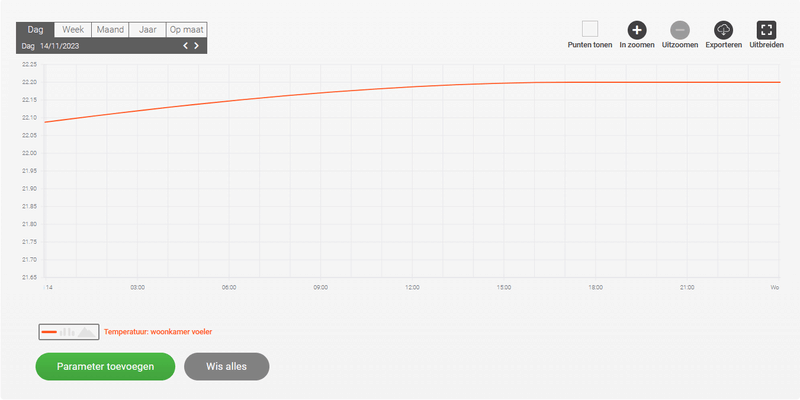
Task: Select bar chart style in legend selector
Action: (66, 331)
